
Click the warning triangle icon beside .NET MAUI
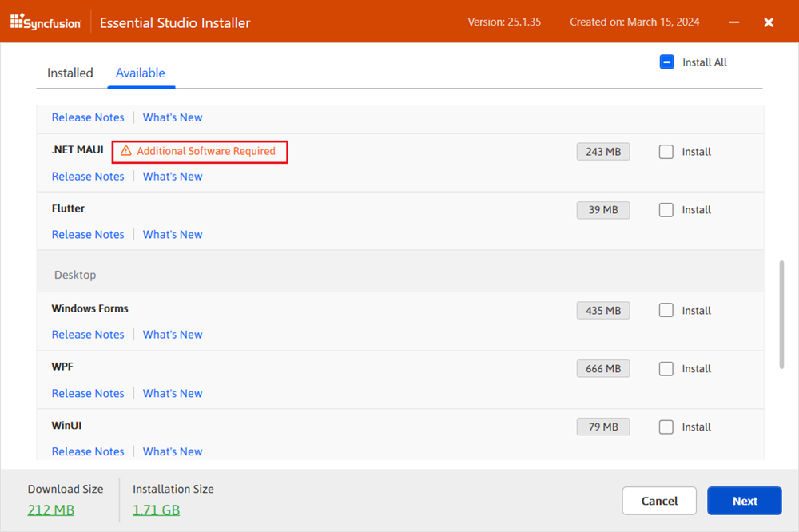pos(125,151)
